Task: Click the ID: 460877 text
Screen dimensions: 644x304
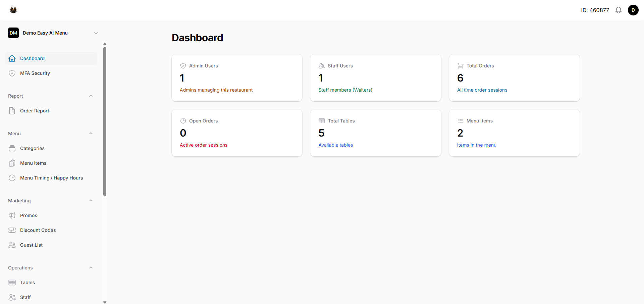Action: pyautogui.click(x=595, y=10)
